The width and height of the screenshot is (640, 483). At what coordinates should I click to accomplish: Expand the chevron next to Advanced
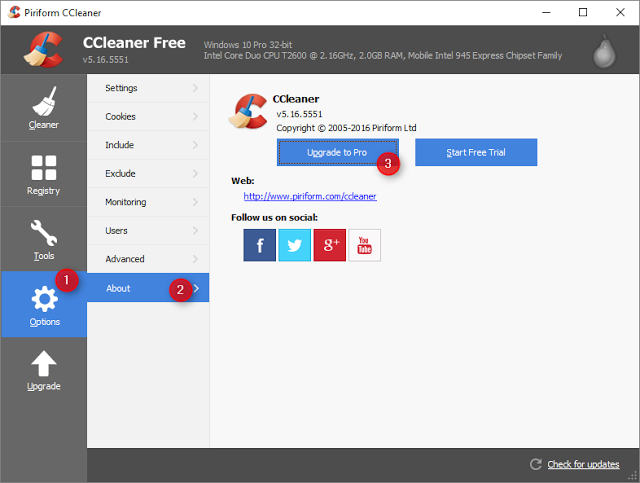[196, 259]
